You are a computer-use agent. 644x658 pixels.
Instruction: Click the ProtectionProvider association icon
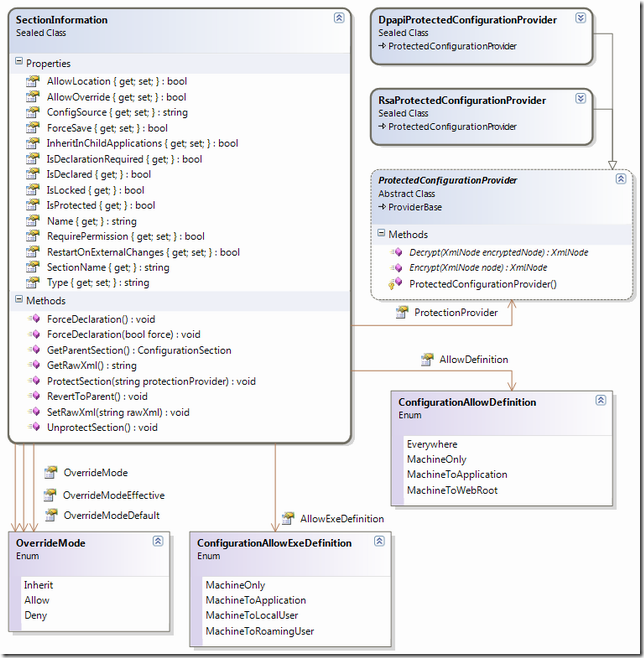coord(402,312)
